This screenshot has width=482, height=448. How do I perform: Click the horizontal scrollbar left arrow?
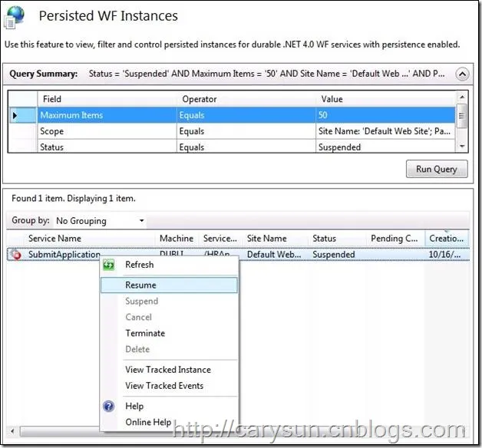(12, 431)
